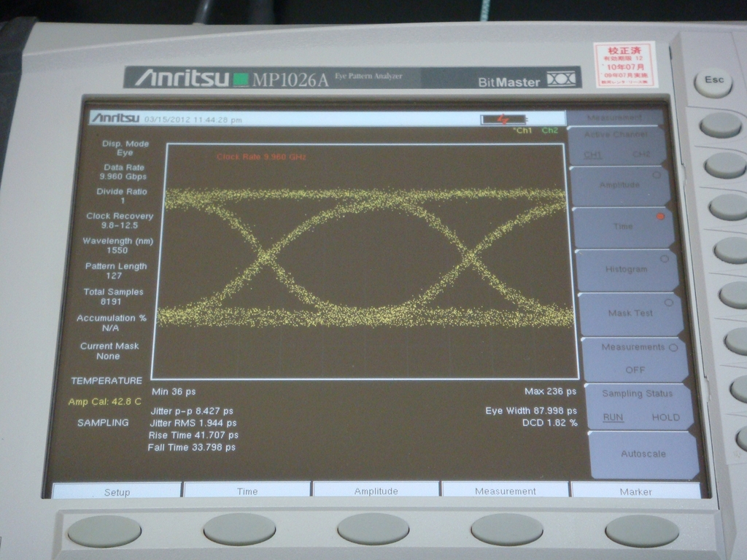Open the Amplitude tab in the bottom menu
747x560 pixels.
coord(376,491)
